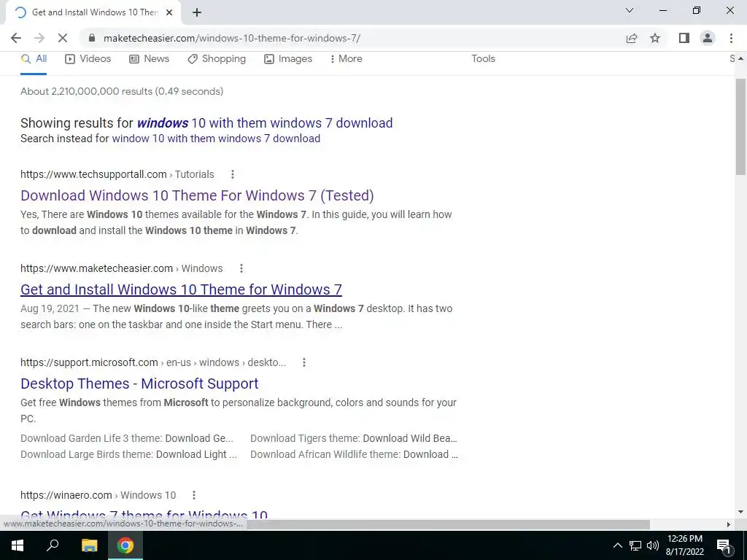Go back with the browser back arrow
Viewport: 747px width, 560px height.
point(16,38)
